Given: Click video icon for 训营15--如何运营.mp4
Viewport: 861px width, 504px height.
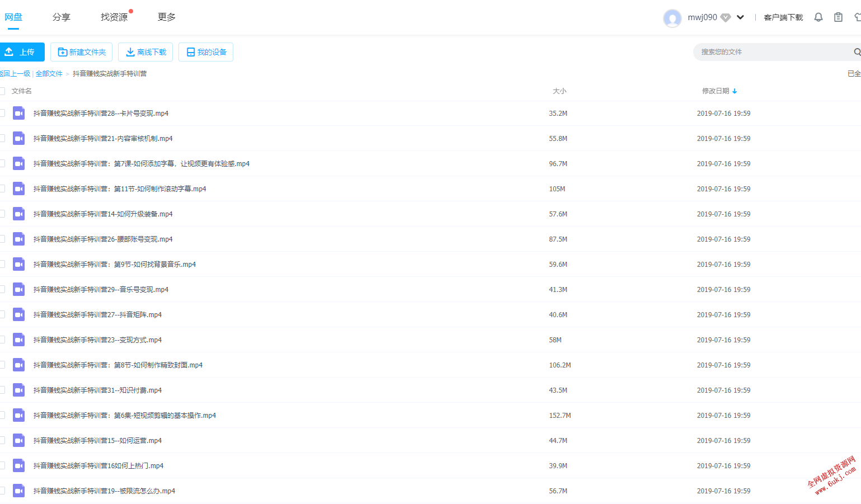Looking at the screenshot, I should tap(19, 440).
